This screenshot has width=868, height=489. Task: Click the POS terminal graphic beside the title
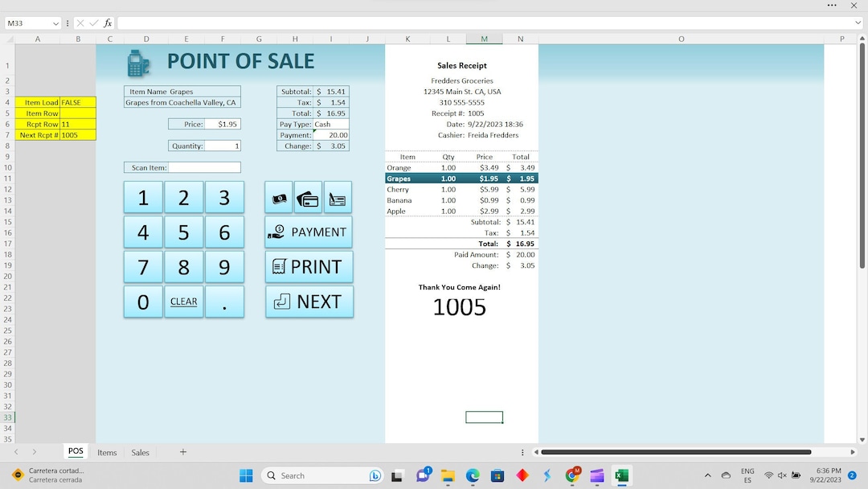tap(138, 61)
